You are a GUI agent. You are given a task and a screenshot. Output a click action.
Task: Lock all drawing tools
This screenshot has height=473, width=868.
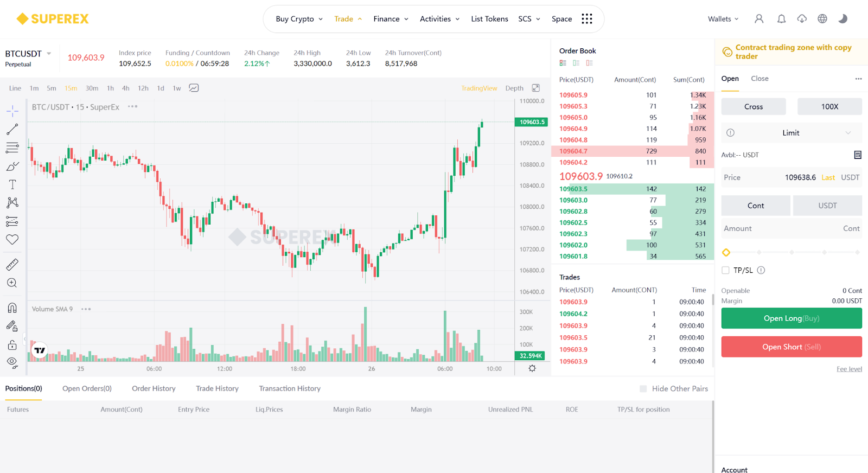click(12, 344)
